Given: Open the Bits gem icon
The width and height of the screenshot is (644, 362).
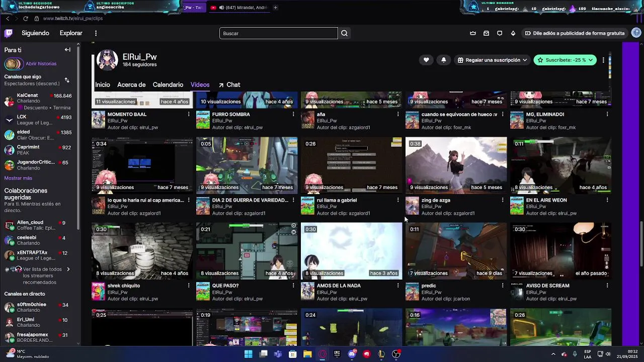Looking at the screenshot, I should point(513,33).
